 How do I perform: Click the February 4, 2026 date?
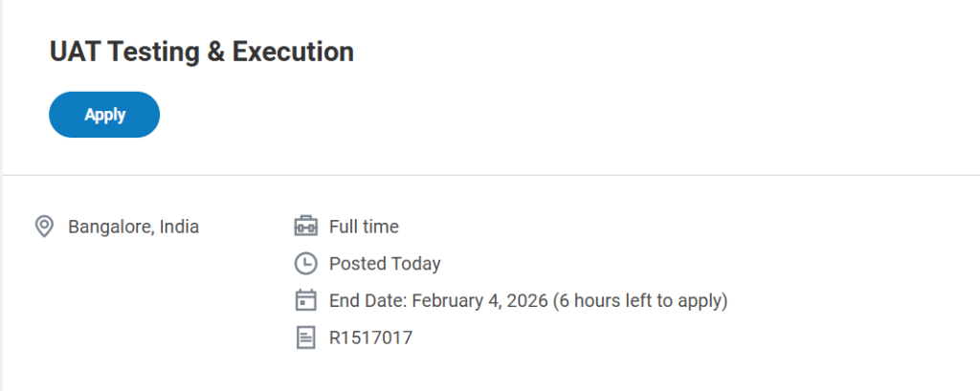(x=481, y=300)
